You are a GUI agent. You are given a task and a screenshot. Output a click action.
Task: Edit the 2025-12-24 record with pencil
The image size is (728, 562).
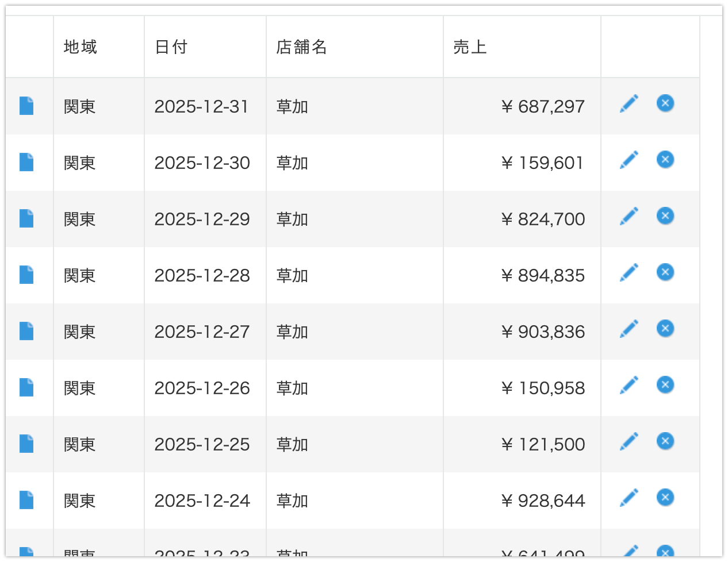coord(629,498)
